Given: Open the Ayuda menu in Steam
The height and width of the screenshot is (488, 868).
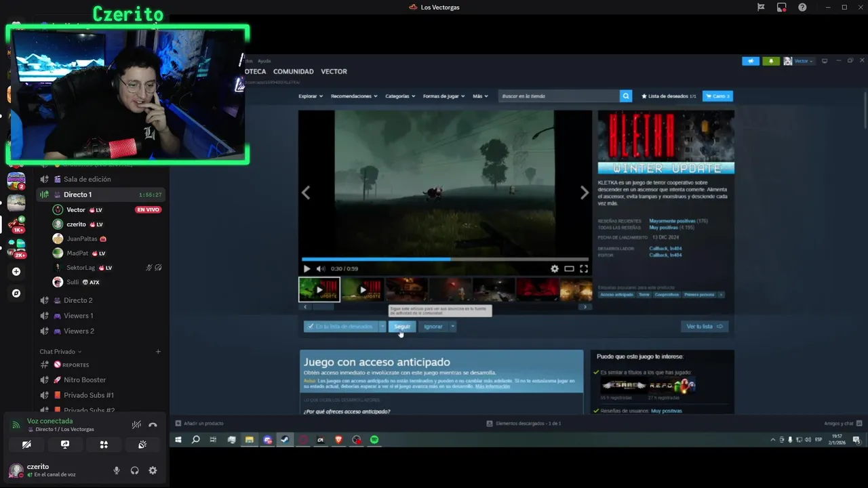Looking at the screenshot, I should [x=264, y=61].
